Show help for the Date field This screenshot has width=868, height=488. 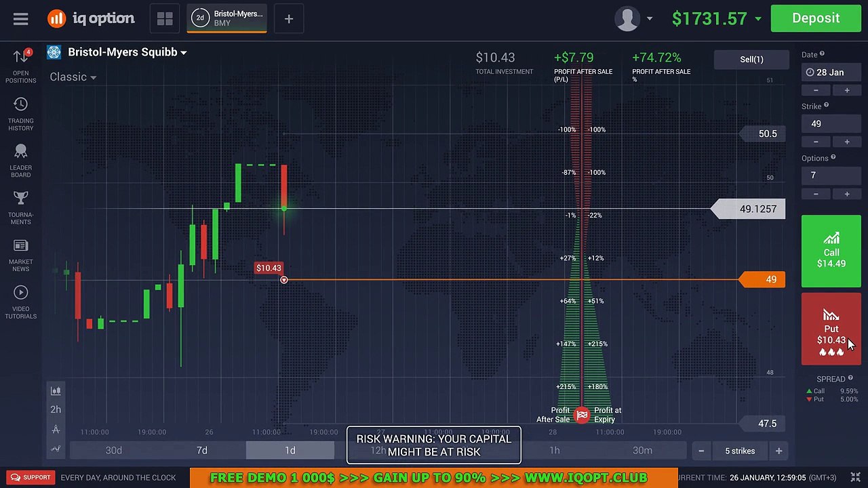coord(822,54)
